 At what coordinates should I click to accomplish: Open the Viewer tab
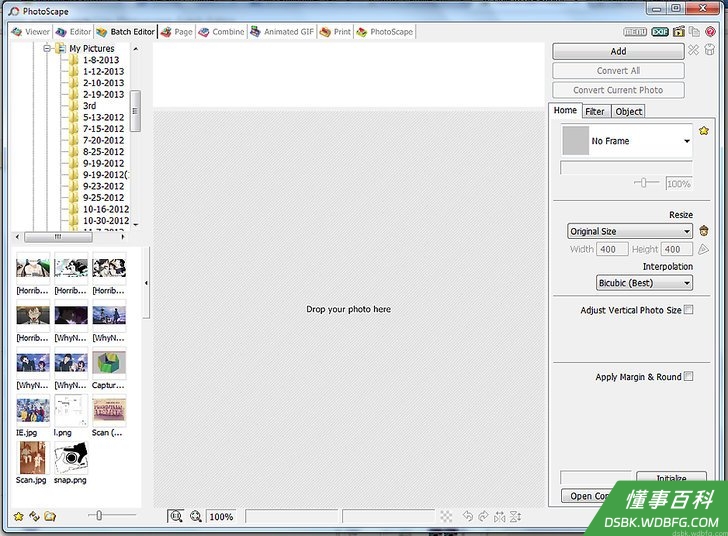click(x=31, y=32)
